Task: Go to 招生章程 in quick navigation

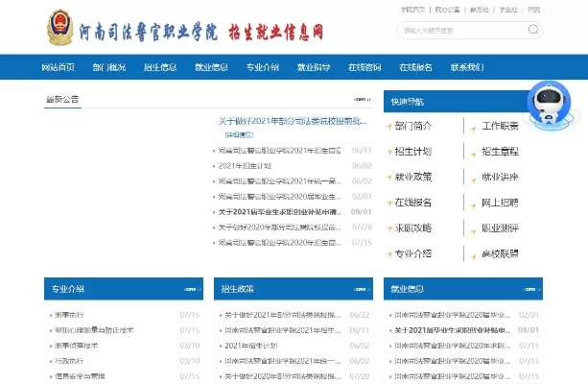Action: [x=500, y=152]
